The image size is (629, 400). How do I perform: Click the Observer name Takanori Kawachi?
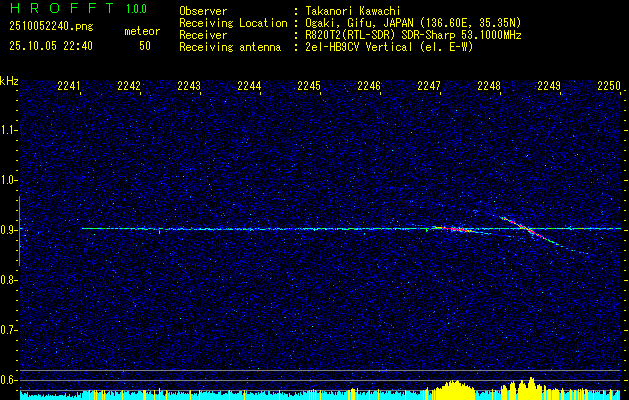coord(353,11)
